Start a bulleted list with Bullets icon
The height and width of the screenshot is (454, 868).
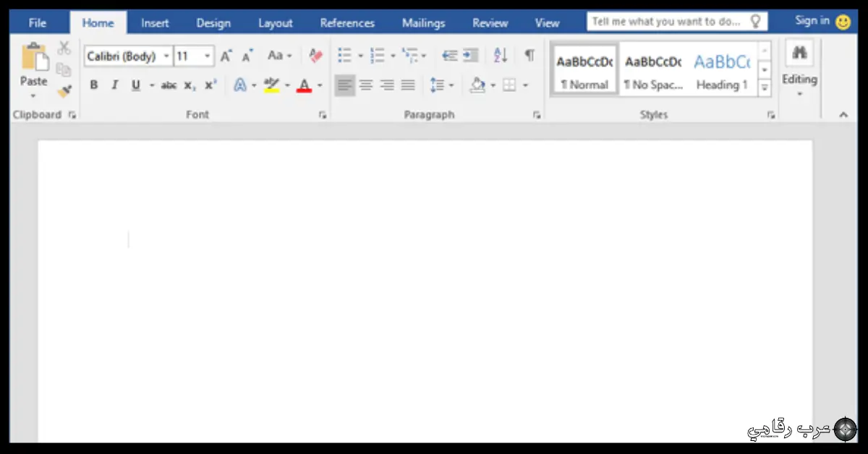[345, 56]
